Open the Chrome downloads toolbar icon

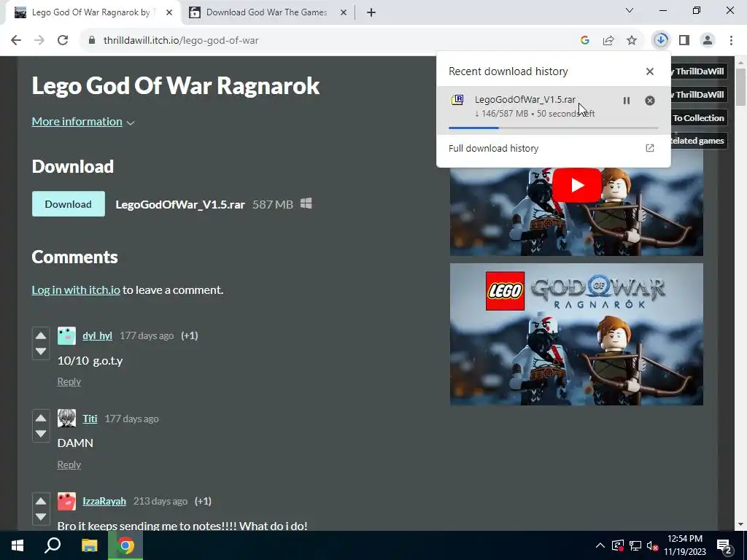661,40
